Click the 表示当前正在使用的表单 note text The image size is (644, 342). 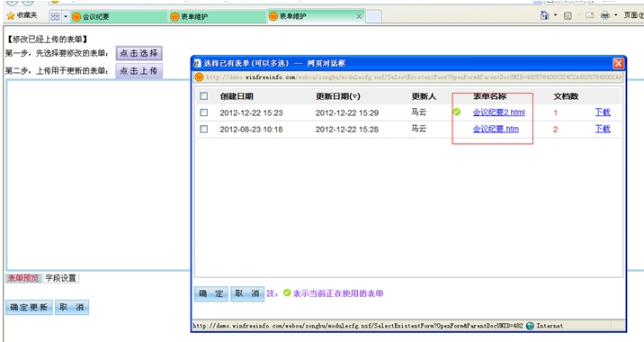[x=338, y=293]
